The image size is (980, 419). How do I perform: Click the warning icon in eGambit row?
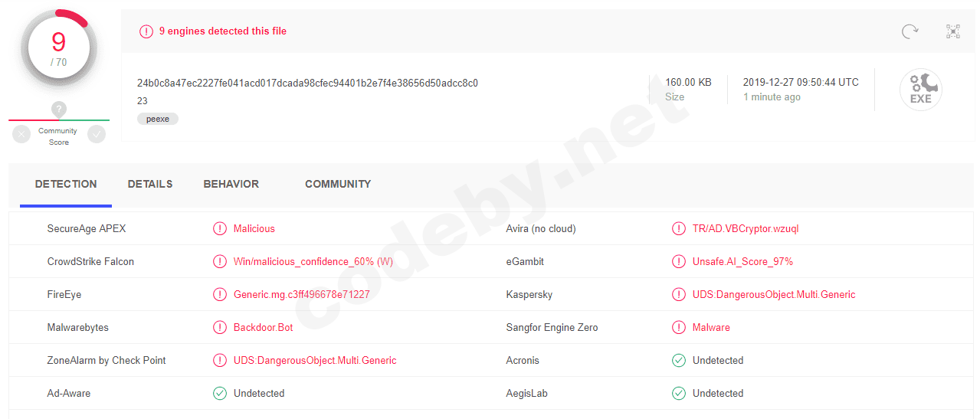coord(679,261)
